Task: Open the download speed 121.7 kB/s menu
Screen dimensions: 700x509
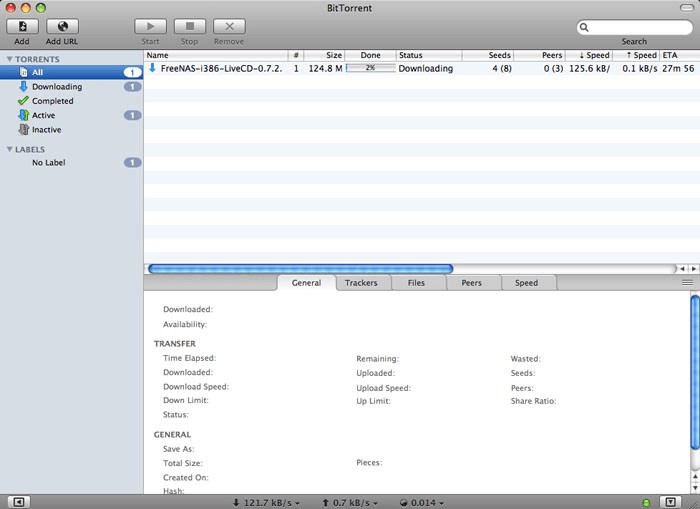Action: coord(266,503)
